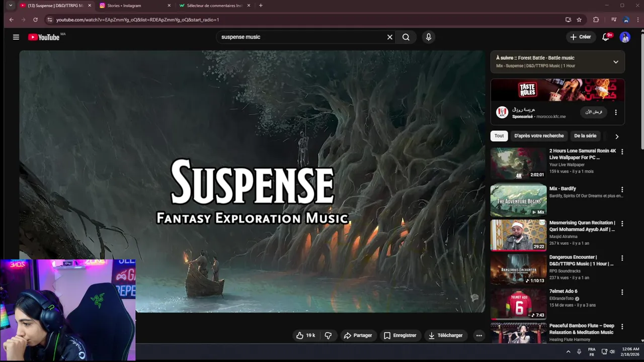
Task: Open Chrome profile avatar
Action: (626, 20)
